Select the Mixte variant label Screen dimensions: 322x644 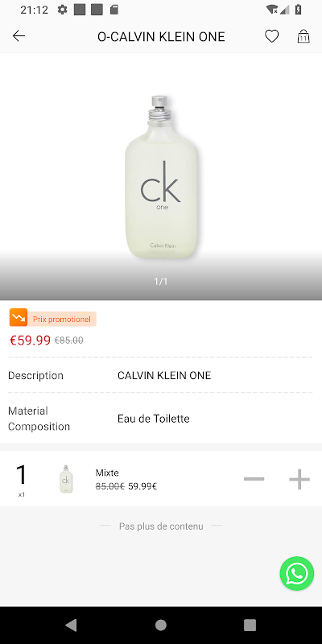107,473
